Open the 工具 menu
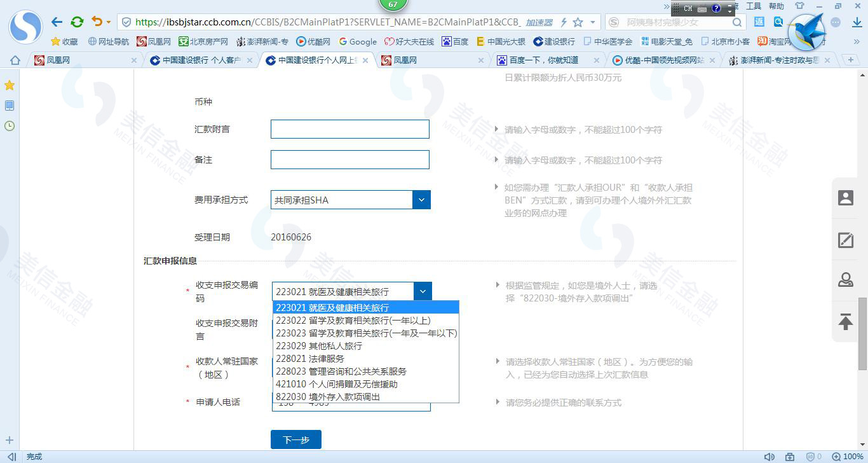 click(753, 6)
